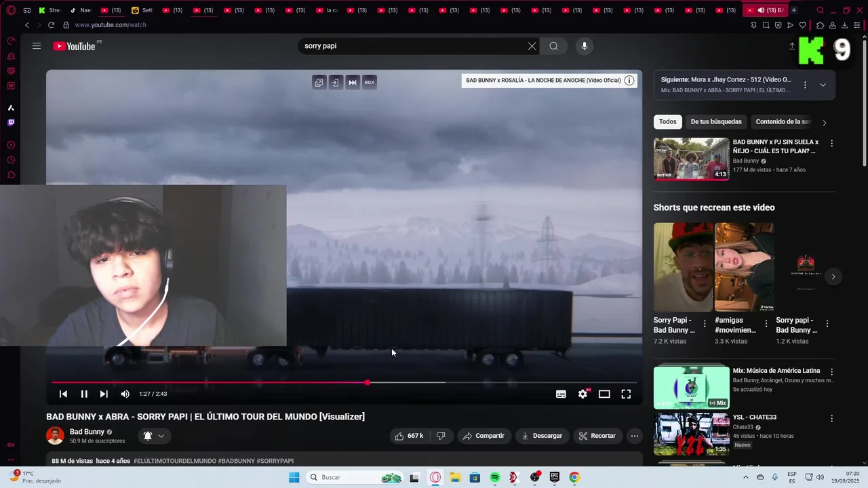
Task: Open first 'Sorry Papi - Bad Bunny' short
Action: tap(683, 267)
